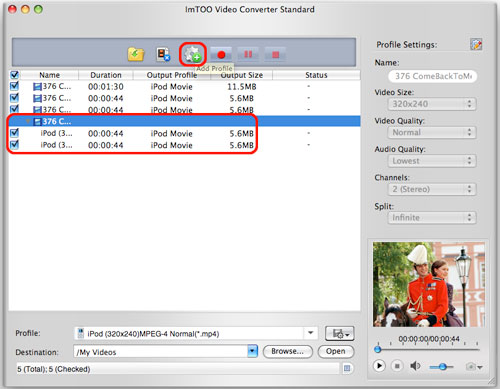Sort by the Output Size column header

pyautogui.click(x=242, y=75)
